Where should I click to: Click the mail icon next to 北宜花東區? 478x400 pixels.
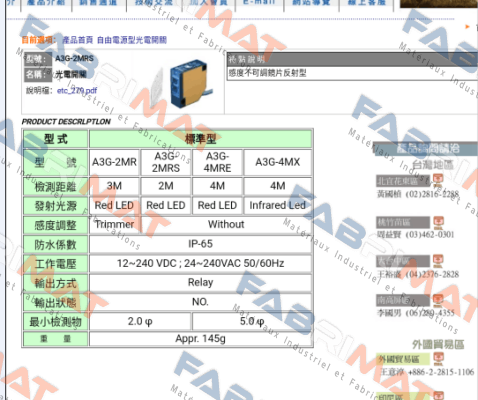tap(438, 180)
